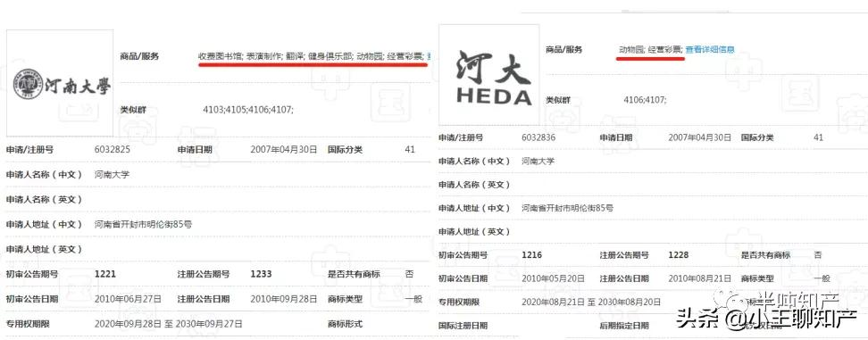Select the preliminary announcement number 1216
This screenshot has height=340, width=868.
[532, 255]
